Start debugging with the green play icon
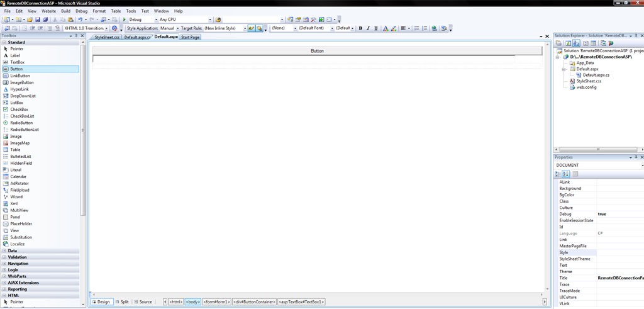Viewport: 644px width, 309px height. 125,20
